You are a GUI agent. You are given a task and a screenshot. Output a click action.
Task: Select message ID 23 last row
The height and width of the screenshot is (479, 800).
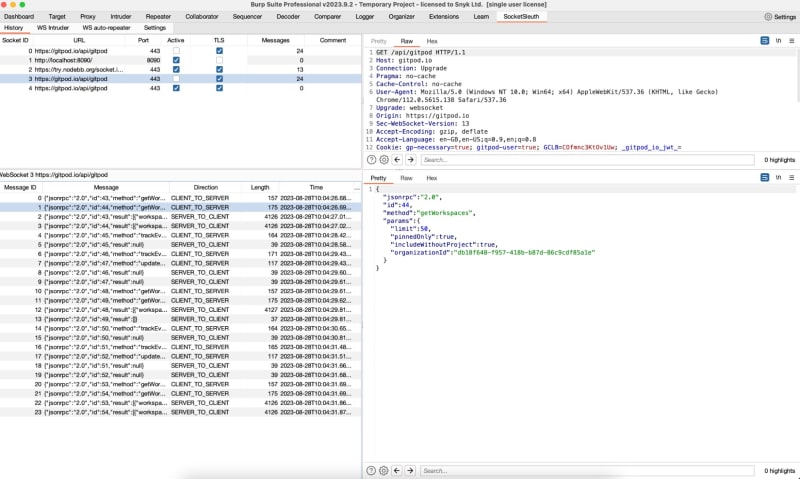pos(181,412)
